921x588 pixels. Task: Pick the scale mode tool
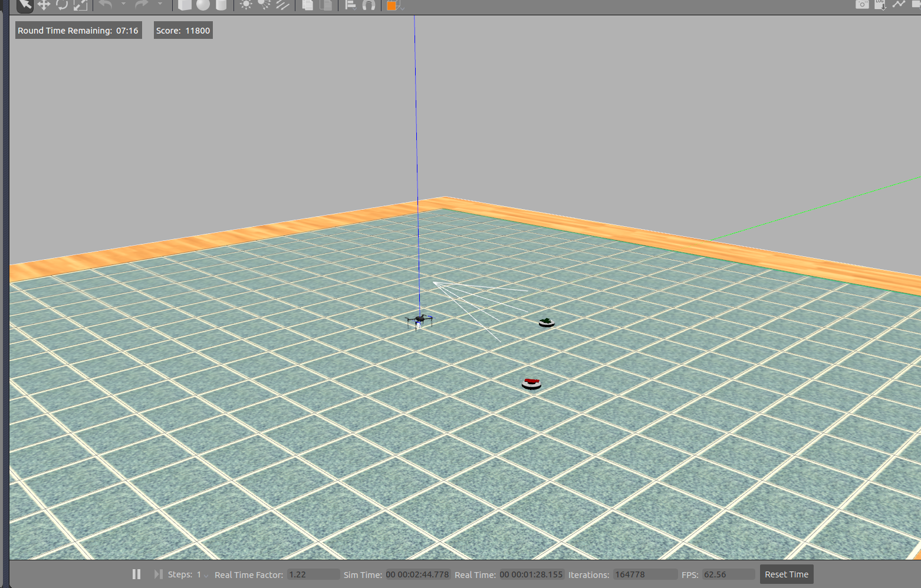(x=80, y=5)
